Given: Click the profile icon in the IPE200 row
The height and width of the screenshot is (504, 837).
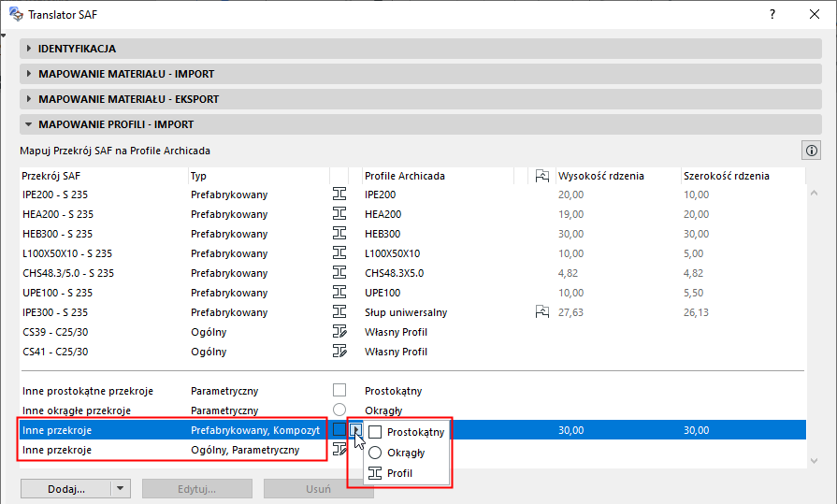Looking at the screenshot, I should [x=339, y=194].
